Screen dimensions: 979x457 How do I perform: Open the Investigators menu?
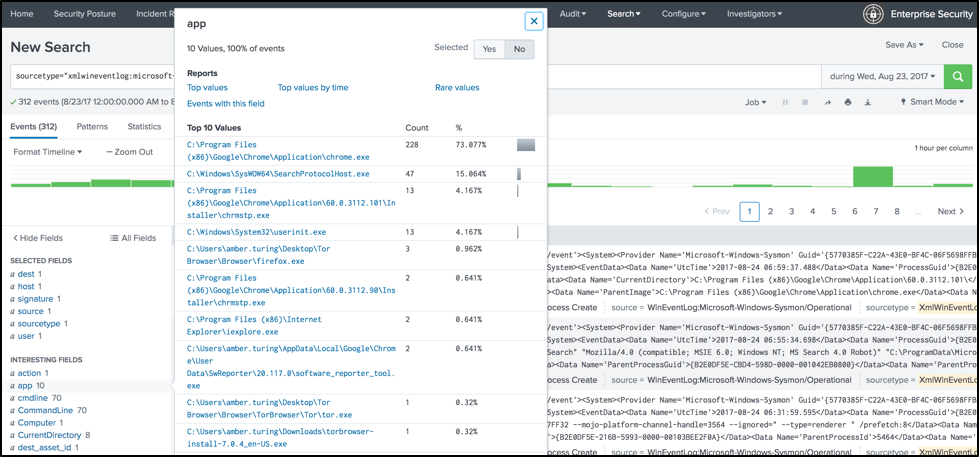tap(754, 14)
